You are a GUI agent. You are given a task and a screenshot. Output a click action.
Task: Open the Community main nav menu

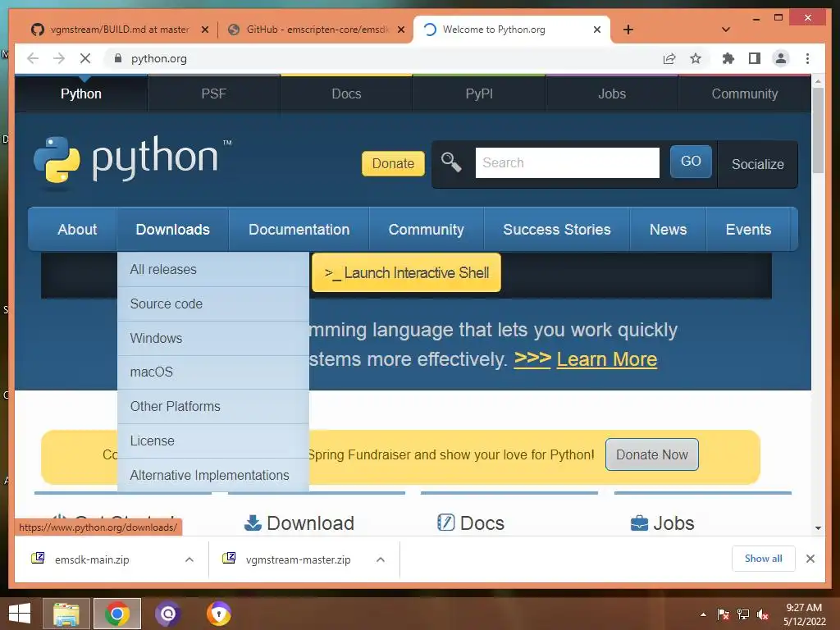point(426,230)
